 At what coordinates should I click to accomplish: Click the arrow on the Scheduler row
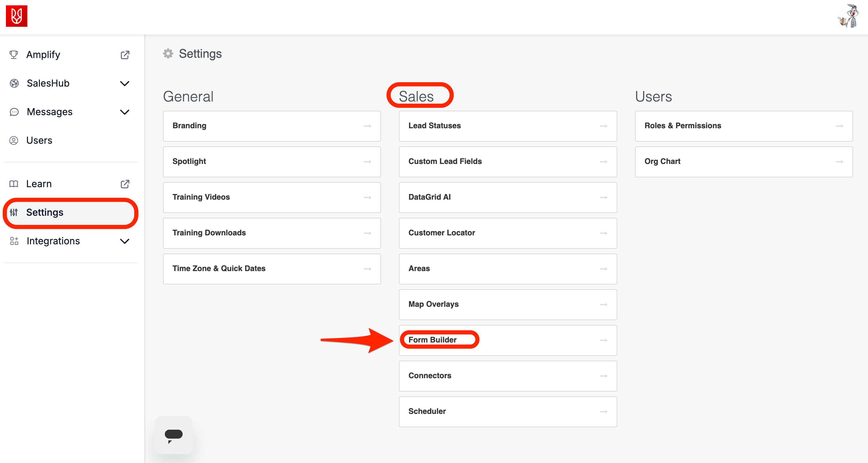pyautogui.click(x=603, y=412)
